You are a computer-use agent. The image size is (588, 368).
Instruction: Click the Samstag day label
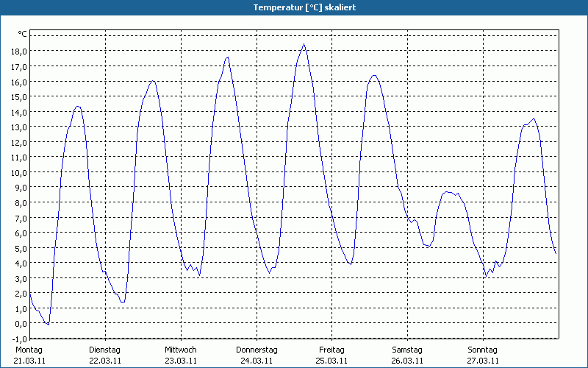(x=407, y=350)
